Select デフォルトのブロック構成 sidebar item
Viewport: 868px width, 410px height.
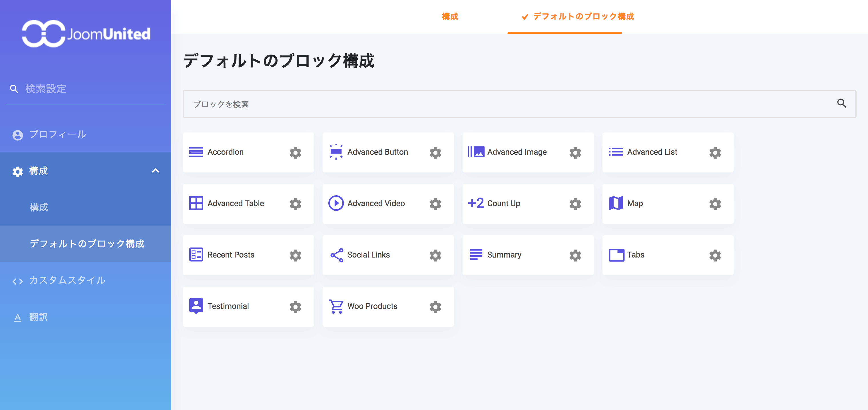[86, 244]
